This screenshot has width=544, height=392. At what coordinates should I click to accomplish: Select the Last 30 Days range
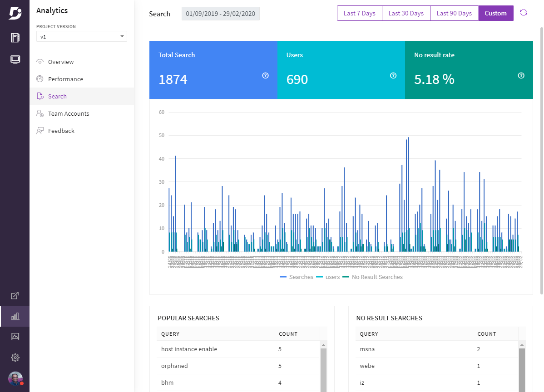pos(406,13)
